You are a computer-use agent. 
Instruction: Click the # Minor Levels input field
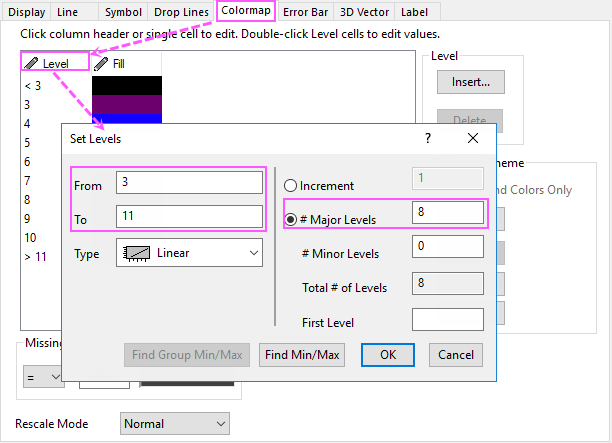click(x=448, y=246)
